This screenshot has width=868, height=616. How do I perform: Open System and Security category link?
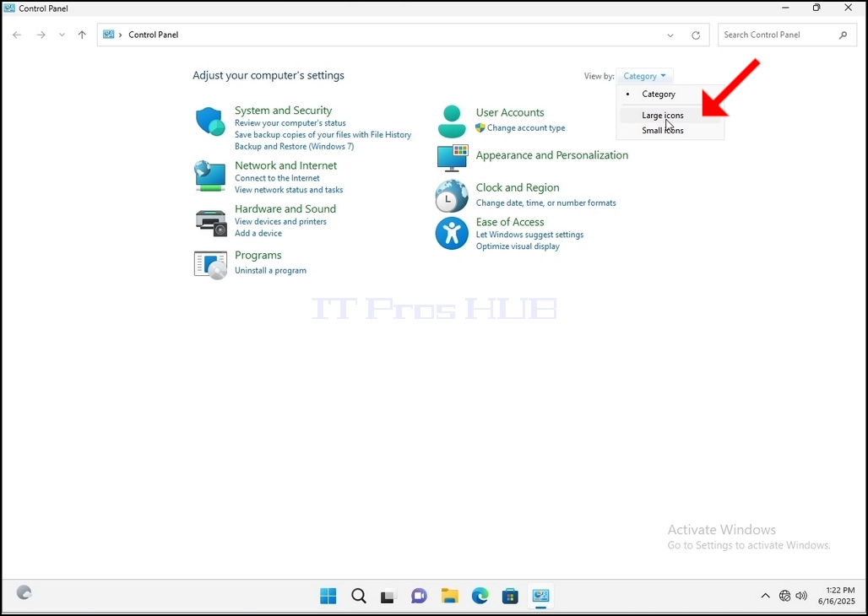tap(284, 111)
